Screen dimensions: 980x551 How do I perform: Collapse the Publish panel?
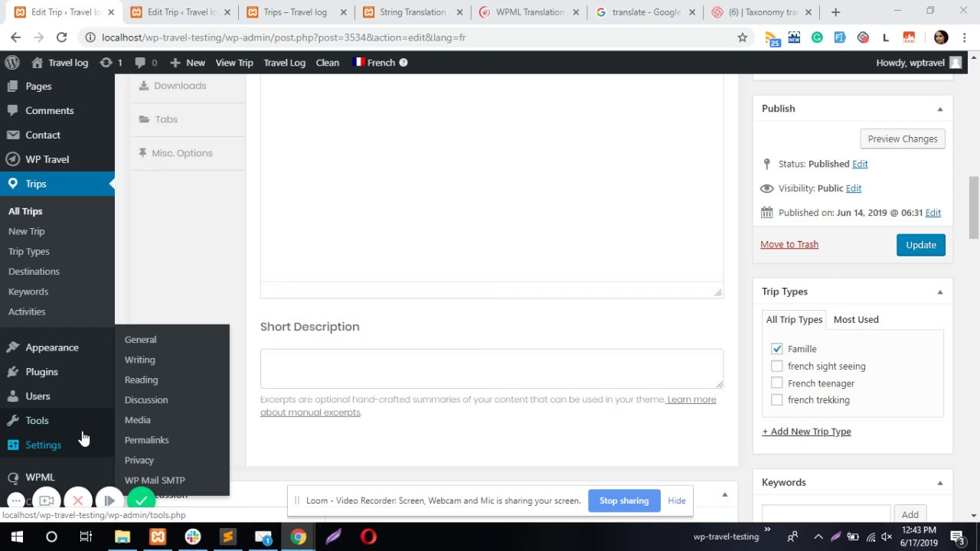point(939,109)
